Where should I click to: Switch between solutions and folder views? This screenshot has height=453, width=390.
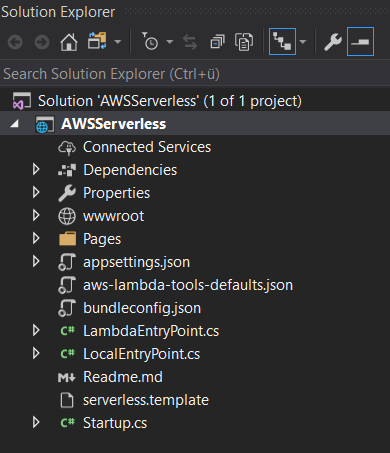tap(97, 41)
